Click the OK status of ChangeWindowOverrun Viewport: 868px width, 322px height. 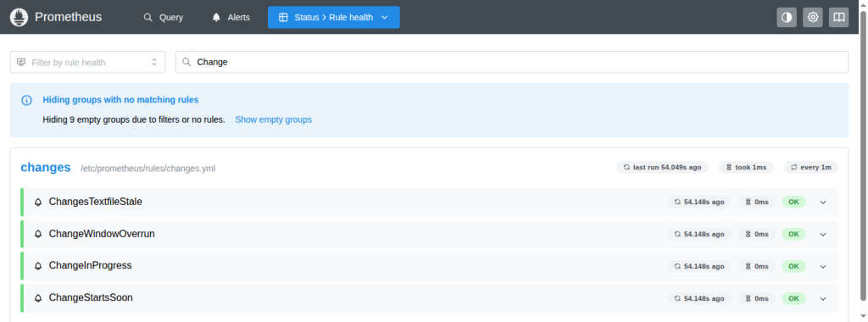pos(793,234)
